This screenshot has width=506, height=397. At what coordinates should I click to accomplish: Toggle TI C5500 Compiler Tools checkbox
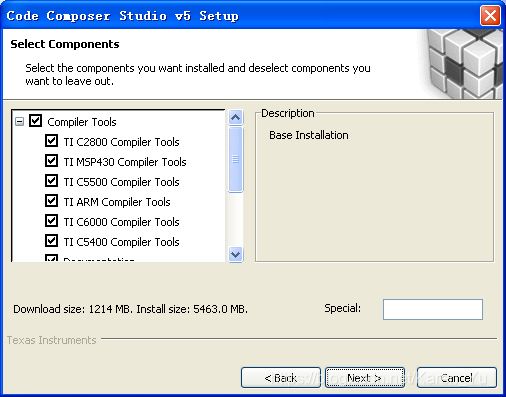[51, 181]
